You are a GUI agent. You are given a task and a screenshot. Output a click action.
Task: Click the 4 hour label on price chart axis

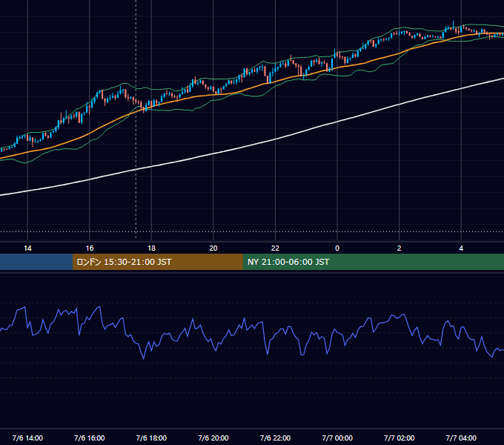461,248
